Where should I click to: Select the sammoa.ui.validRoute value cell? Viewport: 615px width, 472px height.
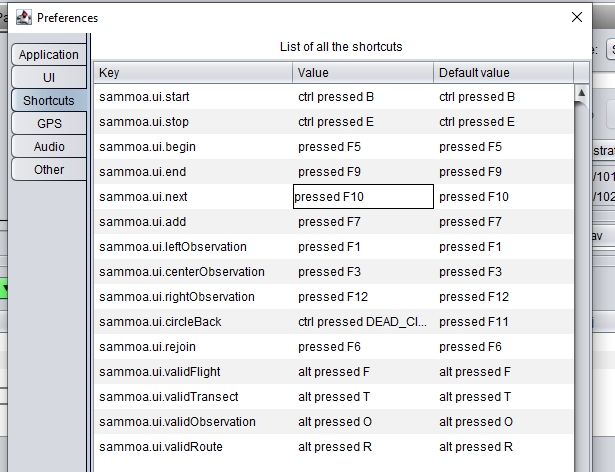(363, 446)
